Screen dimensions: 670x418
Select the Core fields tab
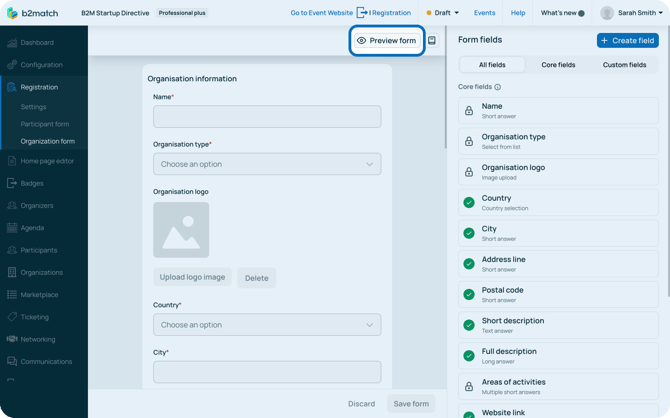pyautogui.click(x=558, y=65)
